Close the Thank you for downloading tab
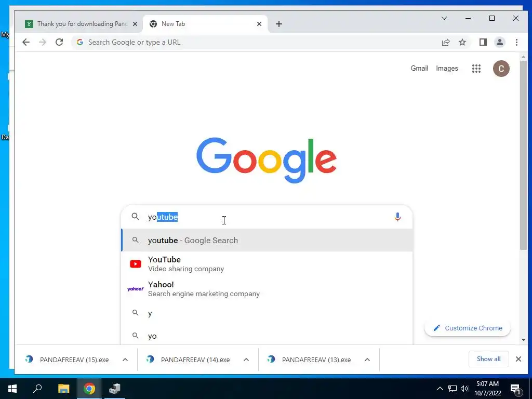 pos(135,24)
